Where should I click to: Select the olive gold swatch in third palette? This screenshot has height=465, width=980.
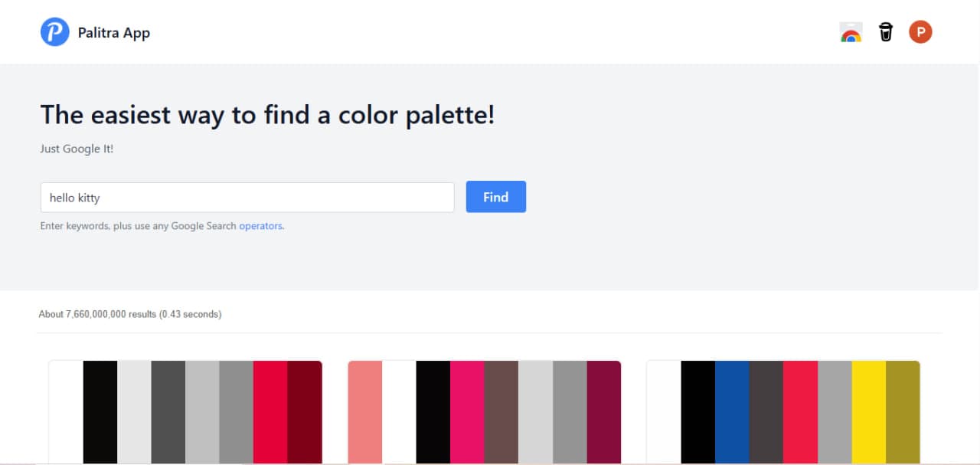(x=903, y=412)
